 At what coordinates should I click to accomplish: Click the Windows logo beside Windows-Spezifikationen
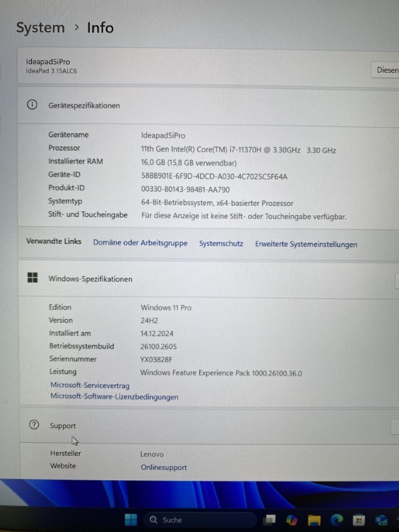(x=32, y=278)
